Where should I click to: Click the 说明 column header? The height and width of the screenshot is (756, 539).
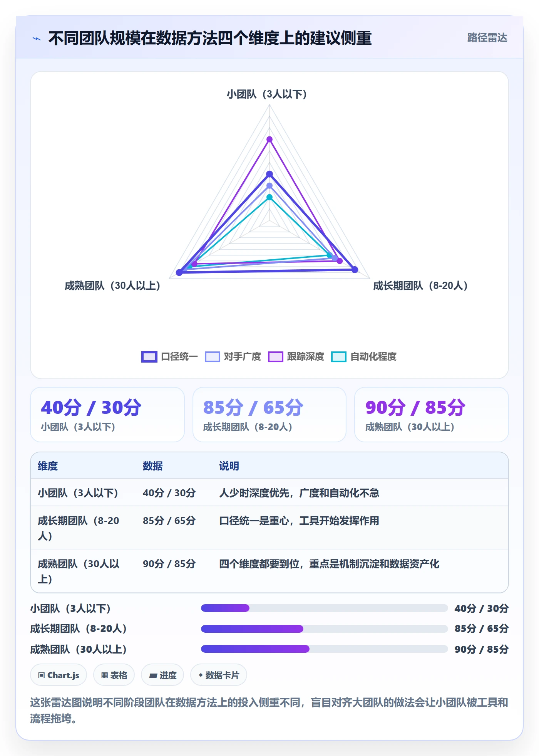(229, 466)
